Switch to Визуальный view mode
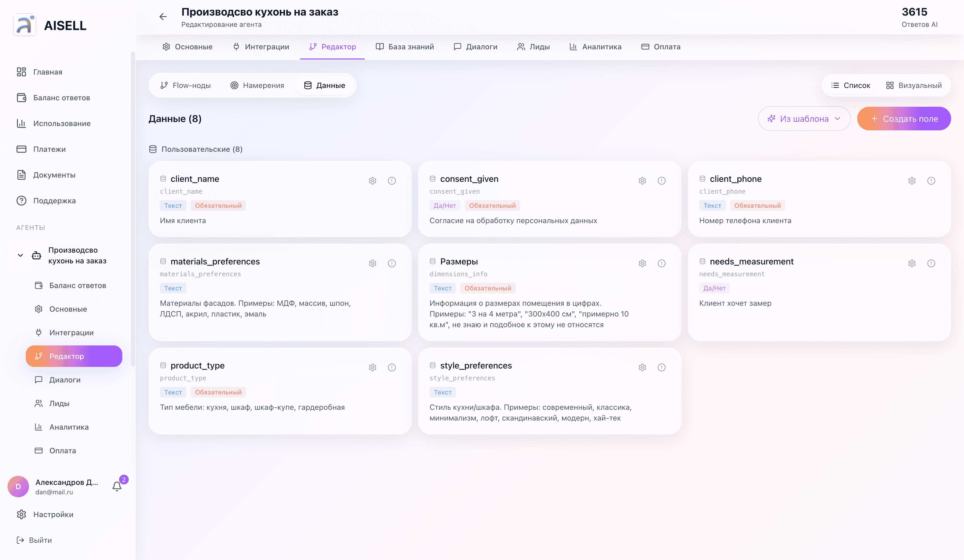The image size is (964, 560). tap(914, 85)
